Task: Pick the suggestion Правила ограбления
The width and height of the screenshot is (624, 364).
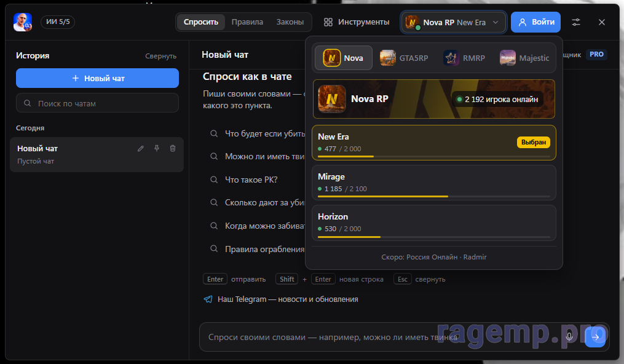Action: point(264,250)
